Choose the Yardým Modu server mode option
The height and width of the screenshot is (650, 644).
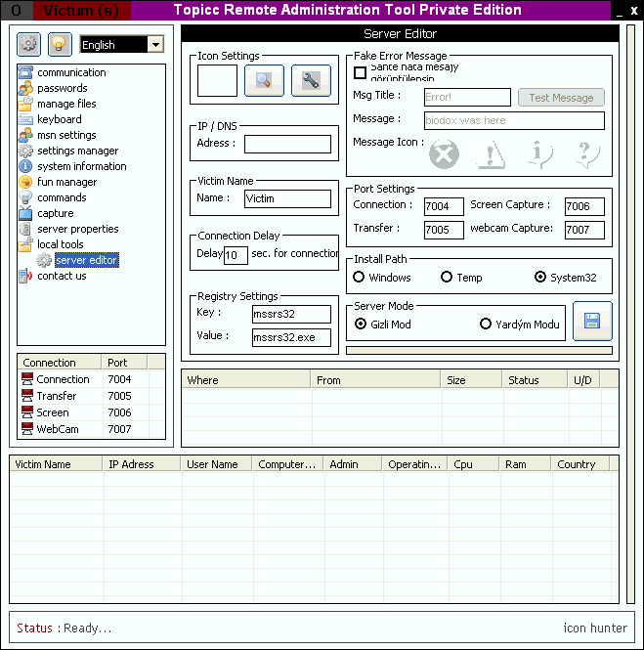coord(486,325)
